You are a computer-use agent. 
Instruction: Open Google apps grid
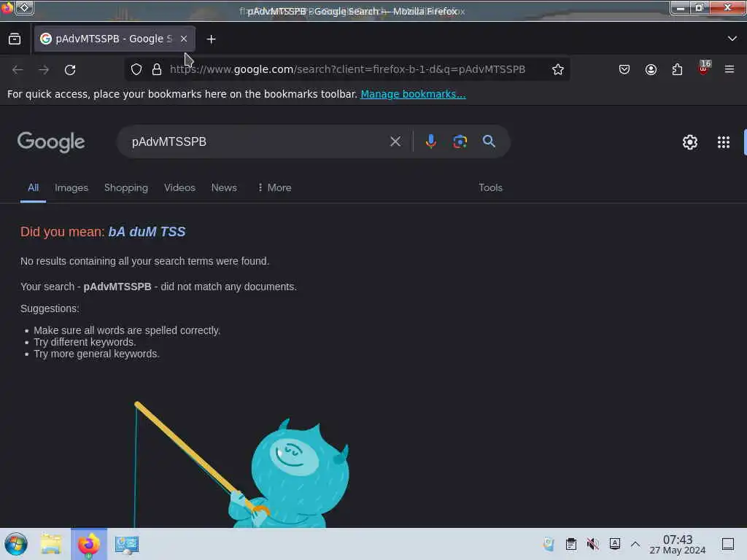pos(723,142)
